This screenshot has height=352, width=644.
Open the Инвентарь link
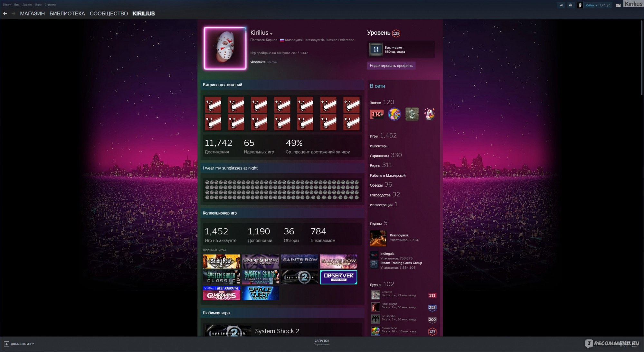click(378, 146)
